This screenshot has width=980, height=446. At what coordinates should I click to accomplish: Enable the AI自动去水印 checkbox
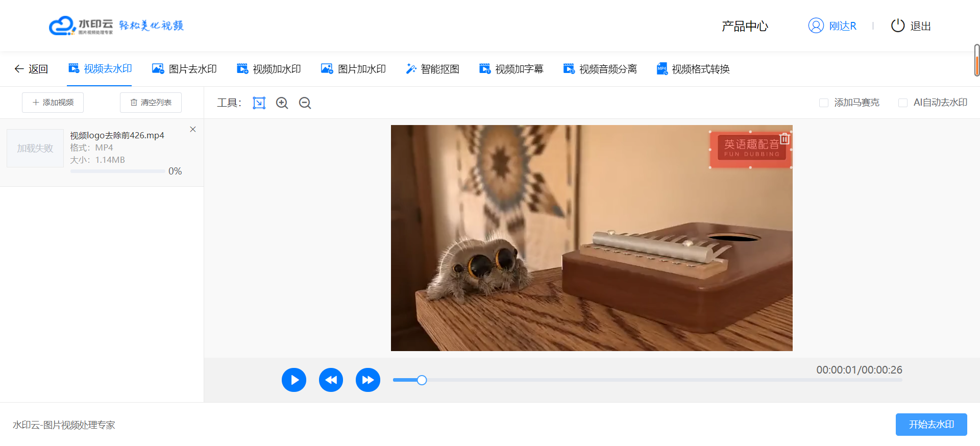(903, 103)
